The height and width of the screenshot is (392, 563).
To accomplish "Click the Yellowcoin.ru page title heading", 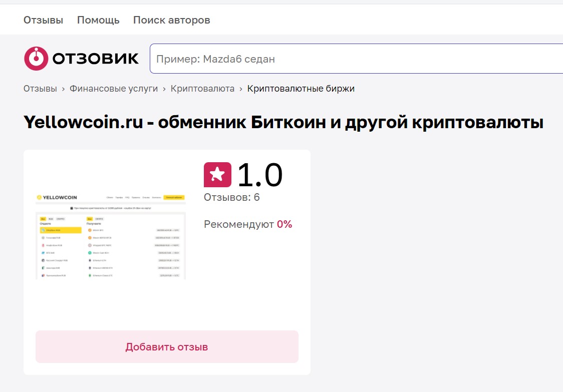I will coord(284,123).
